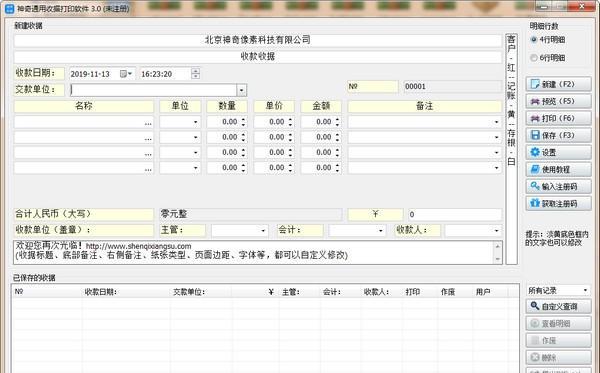This screenshot has width=600, height=373.
Task: Open the 使用教程 tutorial
Action: [558, 169]
